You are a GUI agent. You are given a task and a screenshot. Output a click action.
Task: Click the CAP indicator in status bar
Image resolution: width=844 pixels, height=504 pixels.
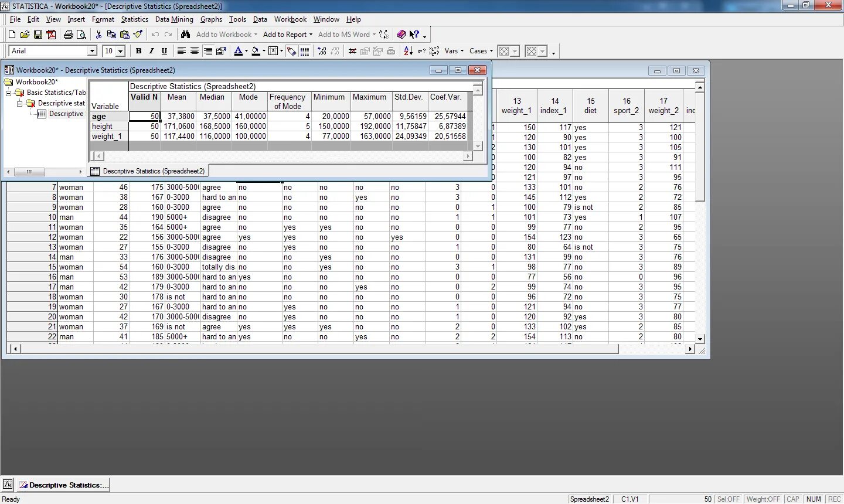click(793, 499)
